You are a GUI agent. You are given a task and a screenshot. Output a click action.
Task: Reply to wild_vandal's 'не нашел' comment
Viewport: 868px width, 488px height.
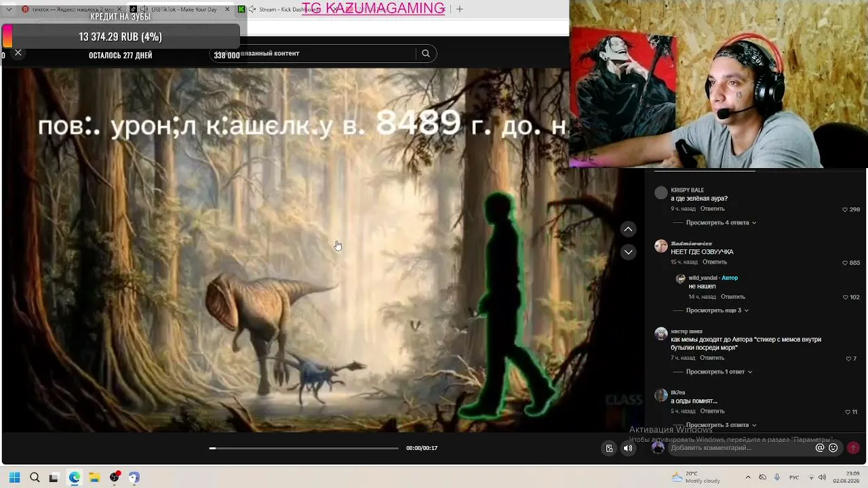(733, 296)
